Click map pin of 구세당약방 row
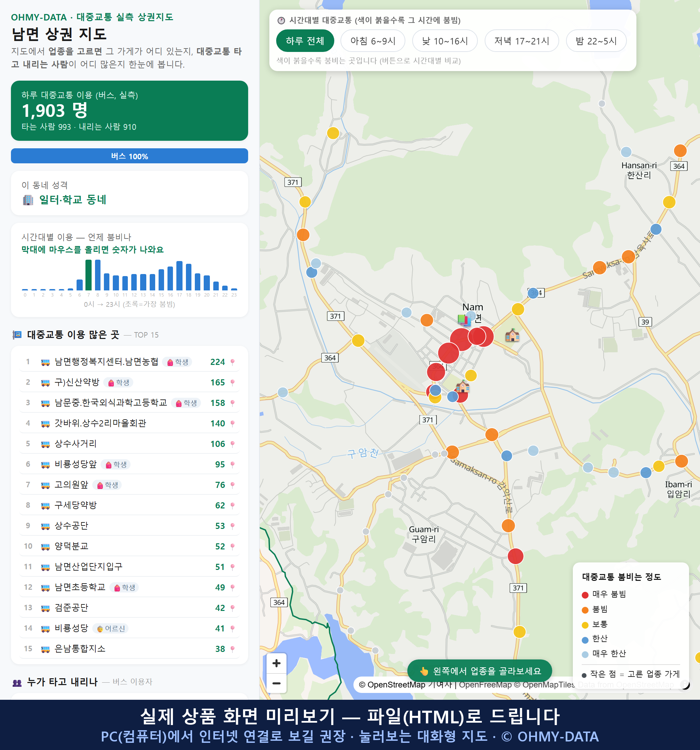This screenshot has width=700, height=750. point(232,506)
